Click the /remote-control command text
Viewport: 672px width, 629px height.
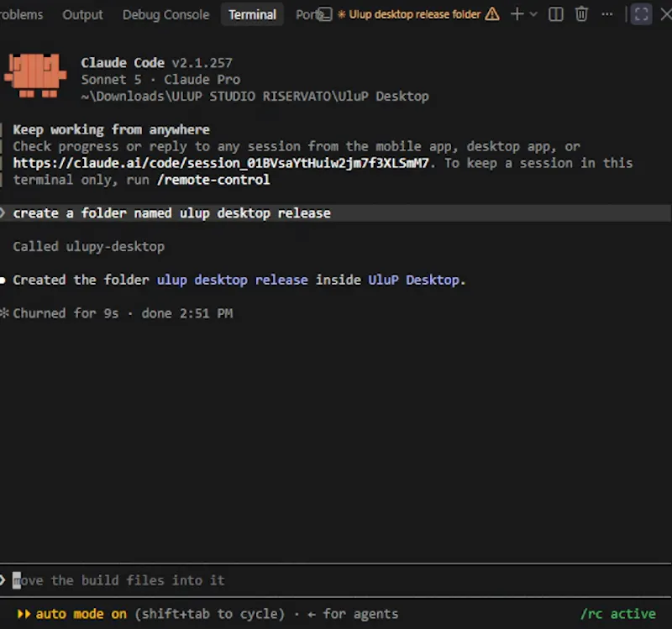[213, 180]
